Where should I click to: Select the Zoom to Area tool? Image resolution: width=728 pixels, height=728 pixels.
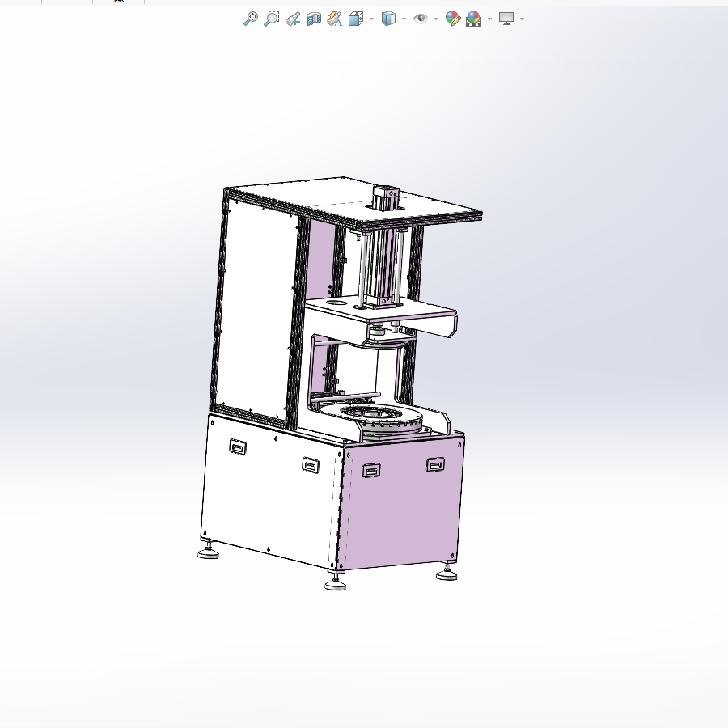click(272, 19)
